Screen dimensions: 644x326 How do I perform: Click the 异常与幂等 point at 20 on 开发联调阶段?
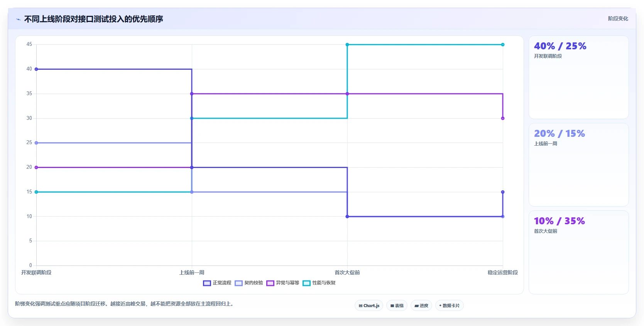36,167
